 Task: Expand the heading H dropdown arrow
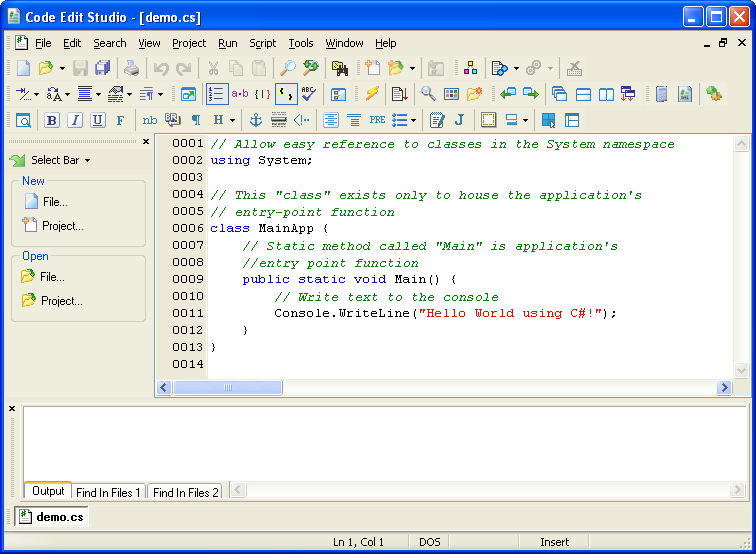point(232,120)
